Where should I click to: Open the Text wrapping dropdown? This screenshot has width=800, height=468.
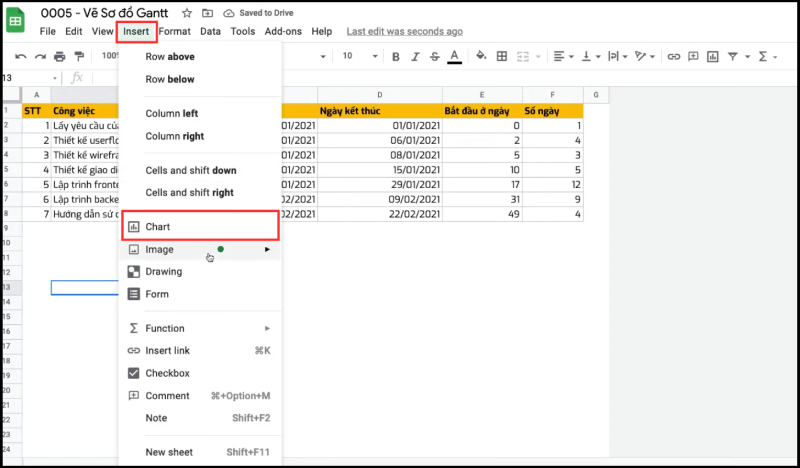tap(618, 56)
